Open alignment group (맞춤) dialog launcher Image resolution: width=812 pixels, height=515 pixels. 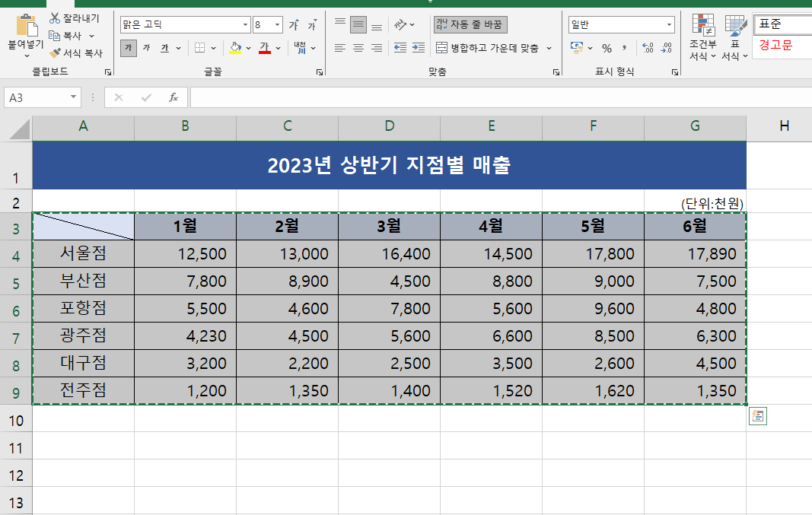point(556,72)
